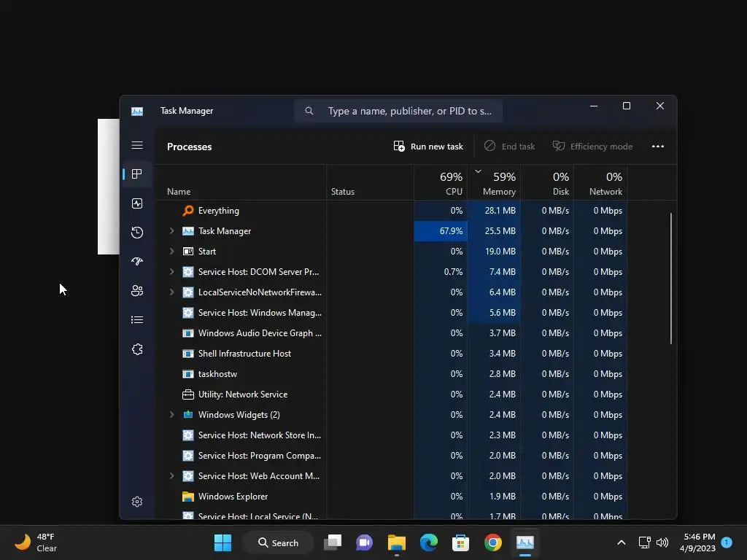Sort processes by Network column

(601, 182)
